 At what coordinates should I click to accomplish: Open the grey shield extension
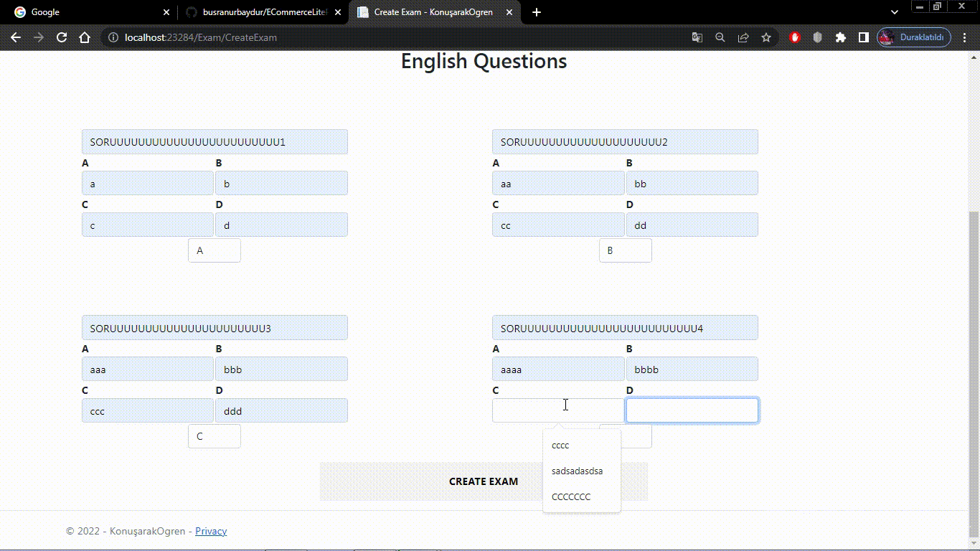817,37
